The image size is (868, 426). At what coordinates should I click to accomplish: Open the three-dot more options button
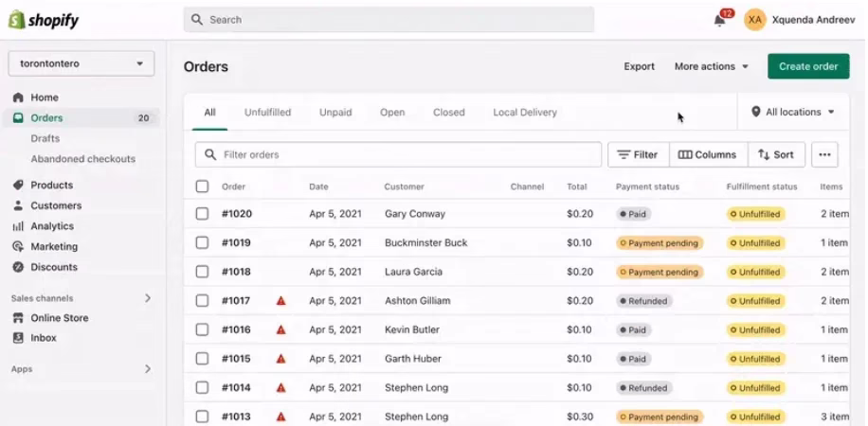(824, 155)
